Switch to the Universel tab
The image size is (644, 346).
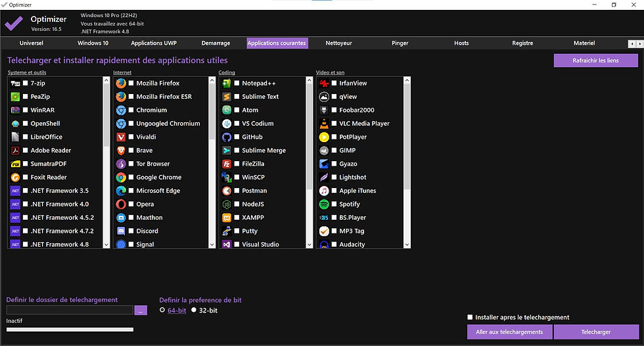click(32, 43)
